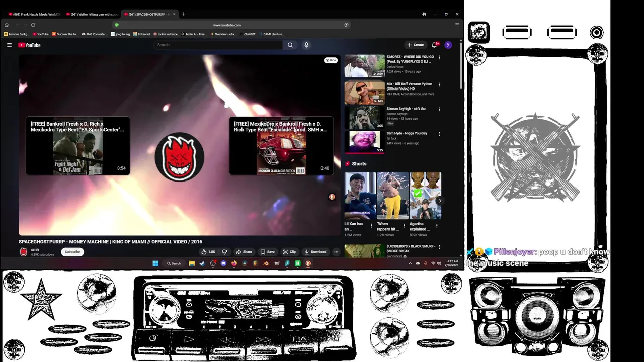Viewport: 644px width, 362px height.
Task: Open options for the Lil Xan short
Action: (x=372, y=226)
